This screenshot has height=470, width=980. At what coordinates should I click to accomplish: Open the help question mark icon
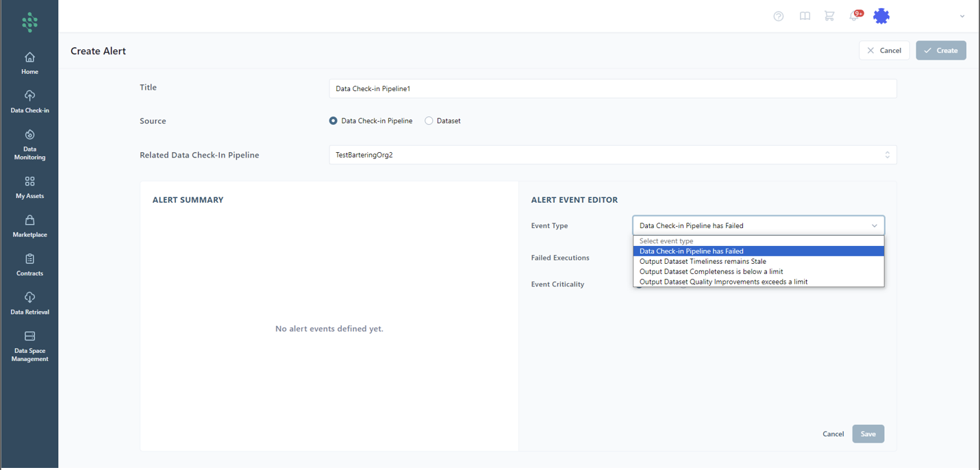click(x=779, y=16)
